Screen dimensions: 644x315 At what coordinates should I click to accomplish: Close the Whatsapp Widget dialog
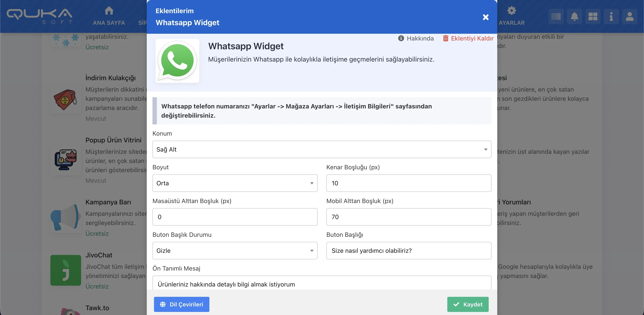point(485,17)
